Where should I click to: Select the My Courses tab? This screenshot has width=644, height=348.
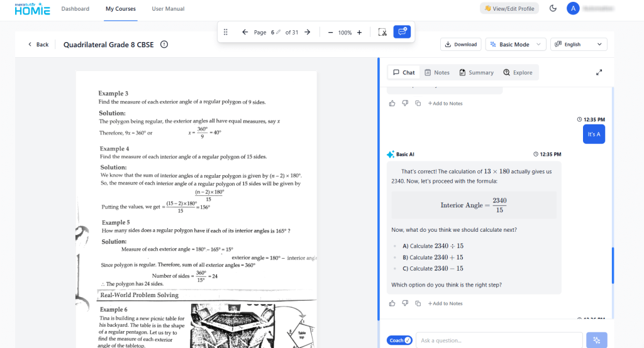point(120,9)
